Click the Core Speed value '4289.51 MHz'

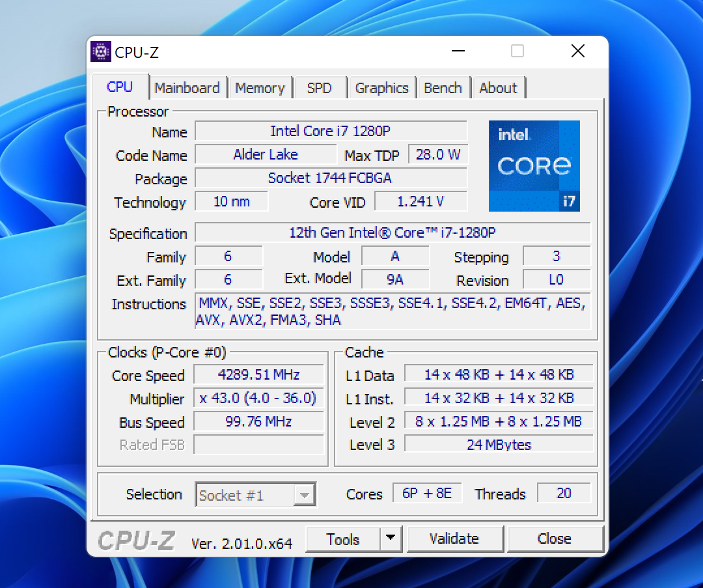pyautogui.click(x=258, y=374)
